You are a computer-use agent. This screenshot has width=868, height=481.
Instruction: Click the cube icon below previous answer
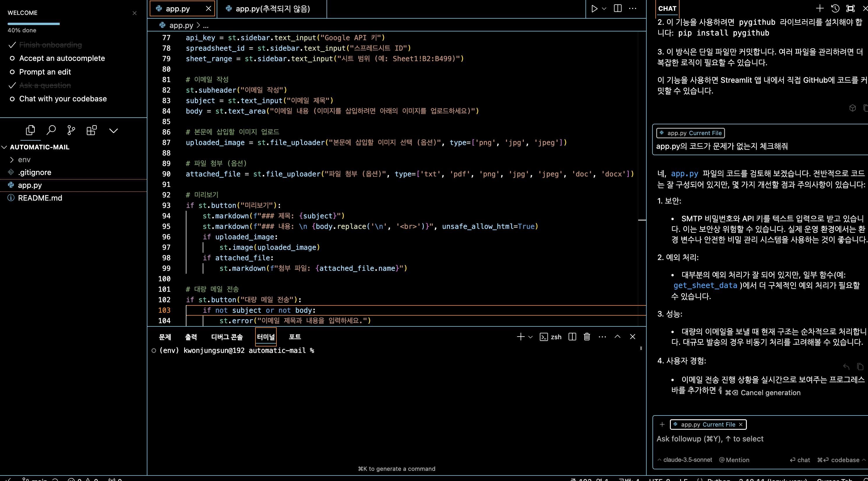click(853, 108)
